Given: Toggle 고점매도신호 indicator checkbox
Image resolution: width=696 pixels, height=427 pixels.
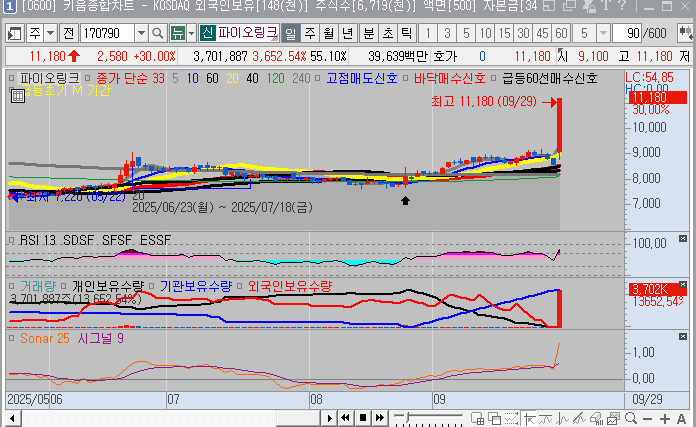Looking at the screenshot, I should 317,78.
